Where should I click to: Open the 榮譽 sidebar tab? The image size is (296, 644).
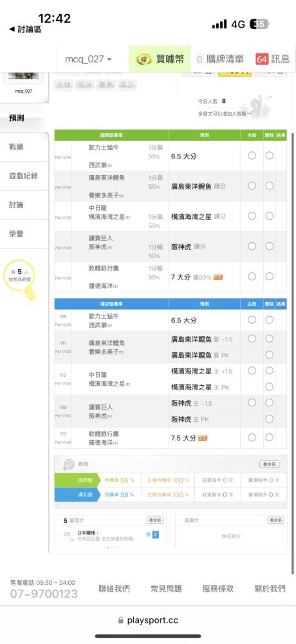point(24,234)
